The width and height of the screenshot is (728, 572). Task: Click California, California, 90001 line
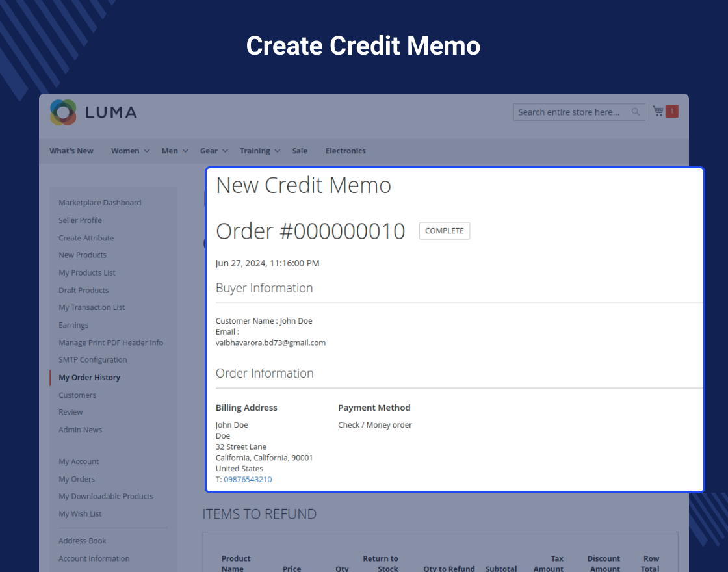[x=264, y=458]
